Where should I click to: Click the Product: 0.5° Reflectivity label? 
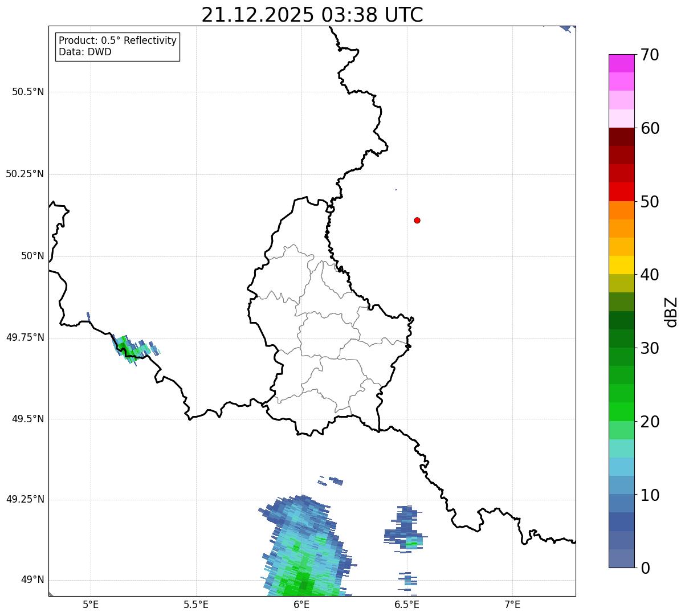click(x=117, y=40)
